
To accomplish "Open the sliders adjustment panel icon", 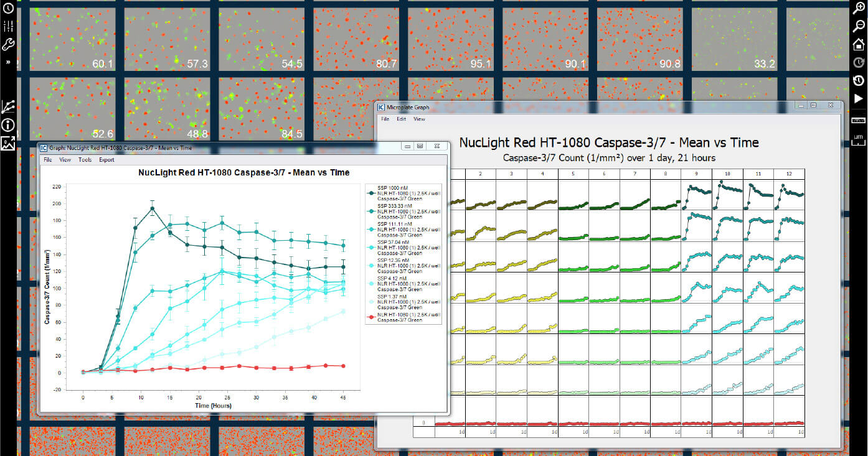I will 8,26.
